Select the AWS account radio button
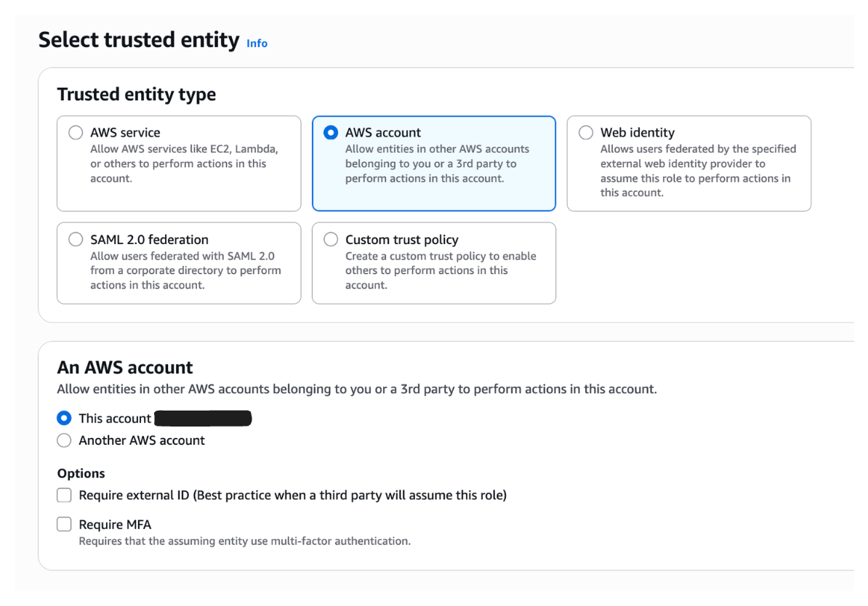This screenshot has width=868, height=606. 331,133
